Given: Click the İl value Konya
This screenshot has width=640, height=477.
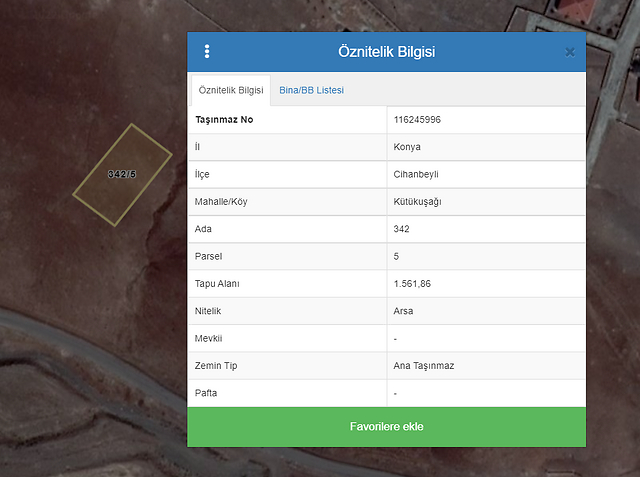Looking at the screenshot, I should [407, 147].
